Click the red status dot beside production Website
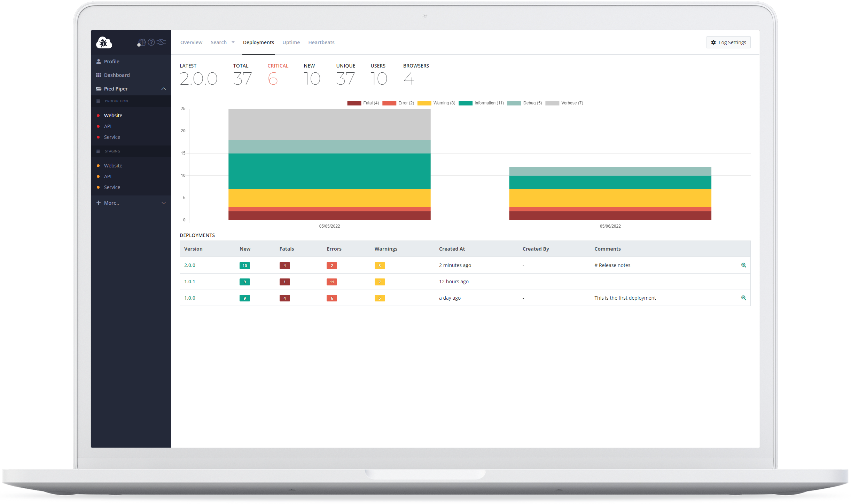Image resolution: width=851 pixels, height=504 pixels. tap(99, 115)
